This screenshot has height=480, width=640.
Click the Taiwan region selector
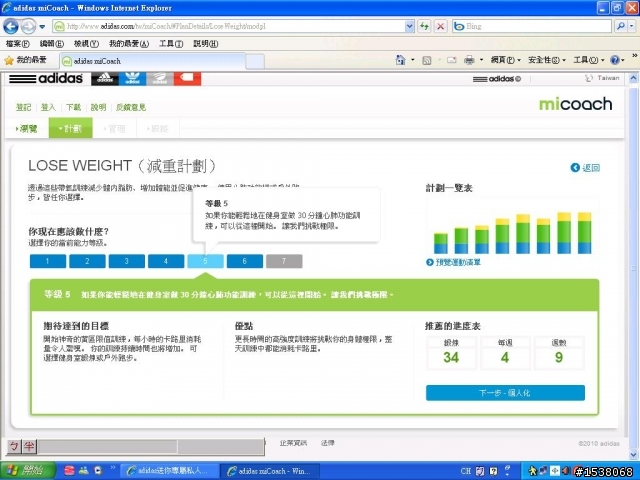point(602,78)
